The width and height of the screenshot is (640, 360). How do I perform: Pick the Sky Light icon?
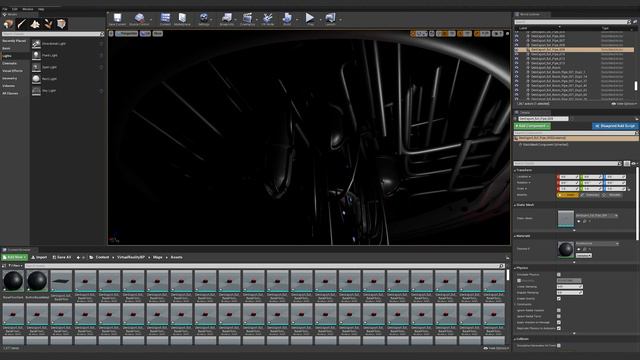[x=36, y=91]
